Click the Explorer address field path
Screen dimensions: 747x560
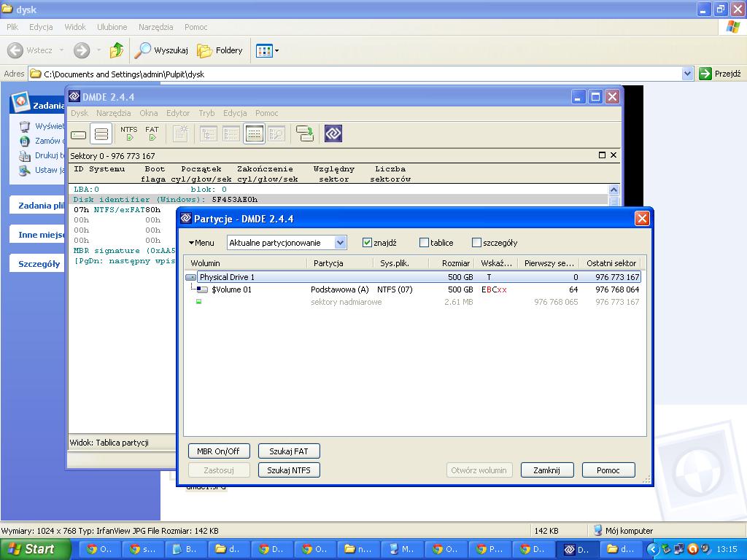[x=355, y=74]
